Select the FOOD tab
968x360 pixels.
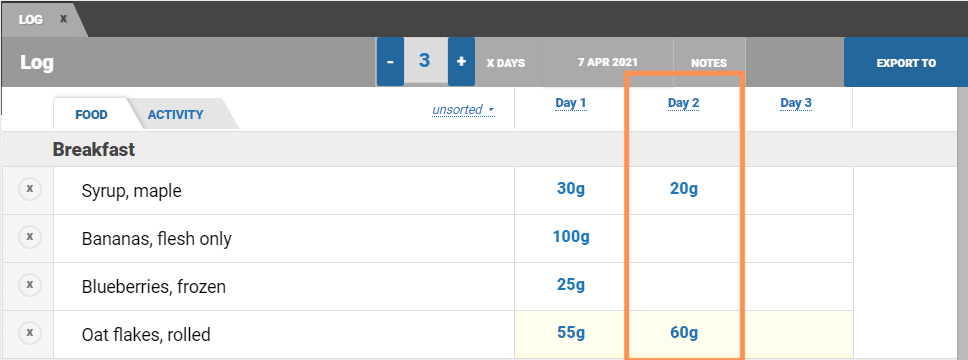(91, 114)
